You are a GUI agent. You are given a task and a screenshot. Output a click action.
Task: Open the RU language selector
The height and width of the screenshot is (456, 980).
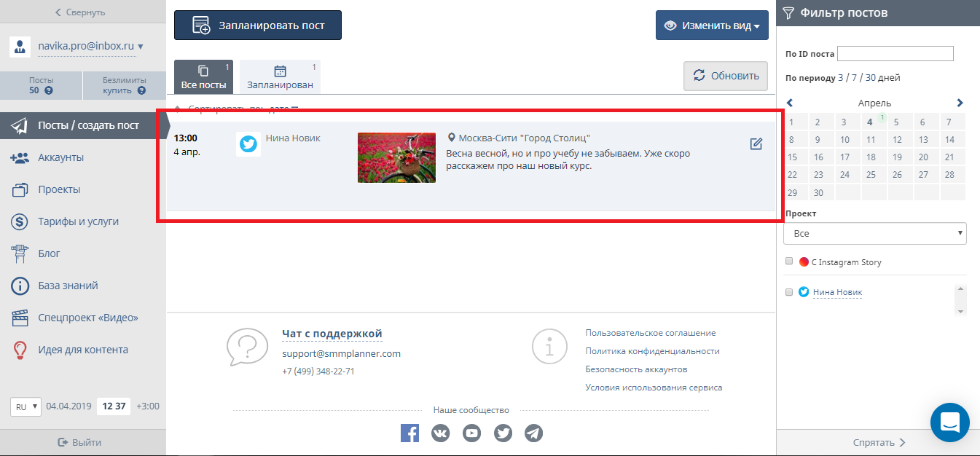(x=26, y=406)
